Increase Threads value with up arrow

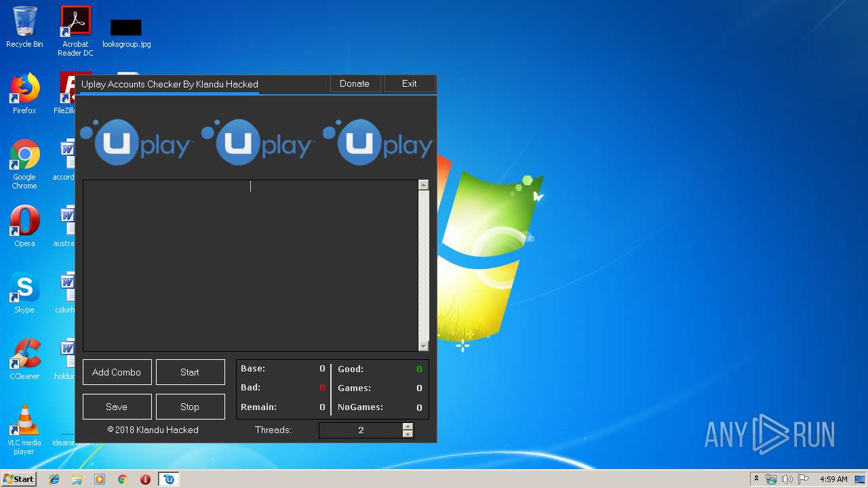pos(408,426)
